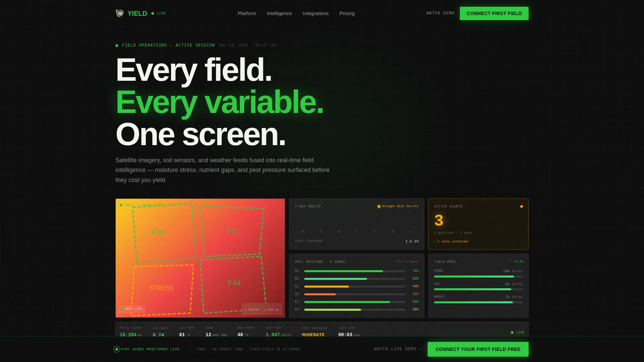Click the '198 bu/ac' corn value
Screen dimensions: 644x362
[x=513, y=271]
